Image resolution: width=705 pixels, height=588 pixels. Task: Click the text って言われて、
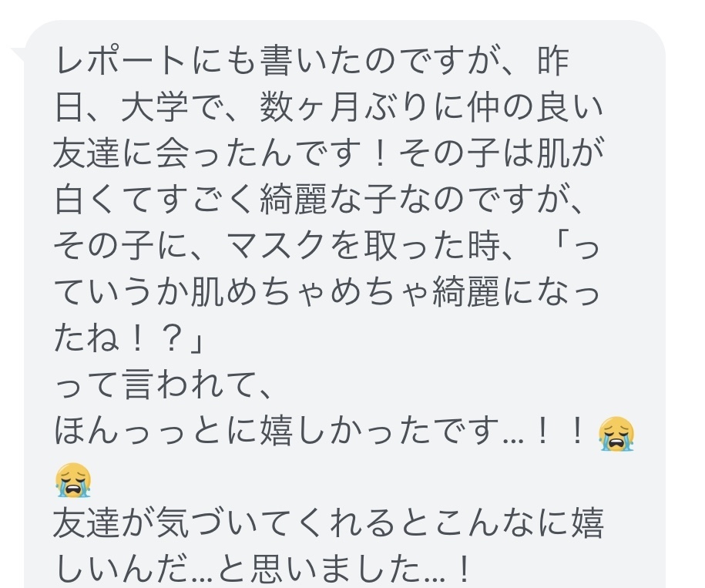click(163, 385)
